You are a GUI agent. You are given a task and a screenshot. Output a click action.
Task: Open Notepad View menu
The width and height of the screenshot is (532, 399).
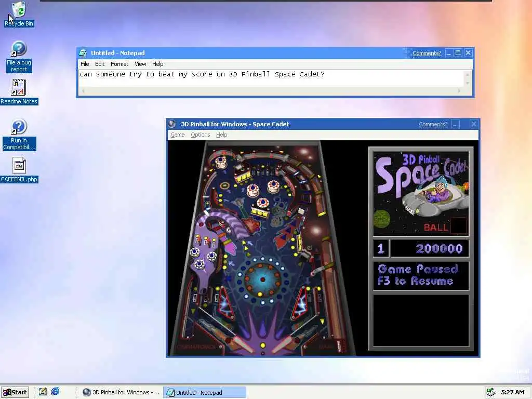pos(140,64)
